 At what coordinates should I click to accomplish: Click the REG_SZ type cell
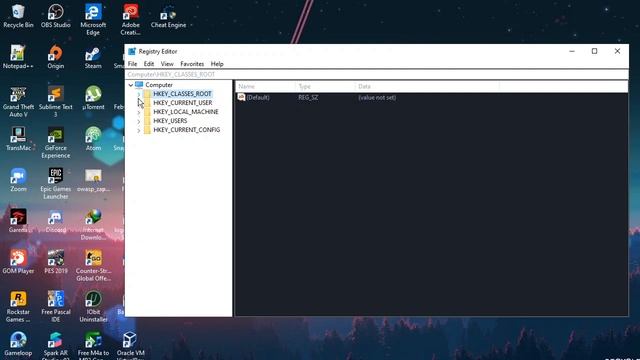(308, 98)
